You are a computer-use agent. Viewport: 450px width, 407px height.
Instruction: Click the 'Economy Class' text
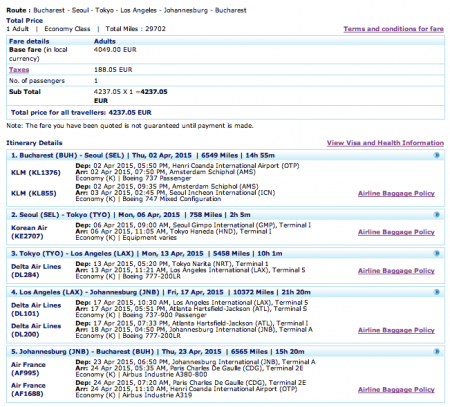[x=67, y=29]
